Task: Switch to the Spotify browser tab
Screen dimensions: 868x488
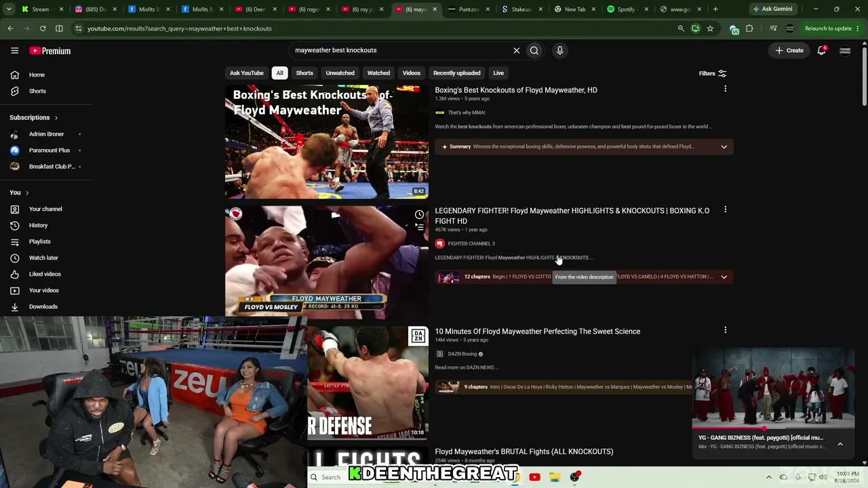Action: (x=628, y=9)
